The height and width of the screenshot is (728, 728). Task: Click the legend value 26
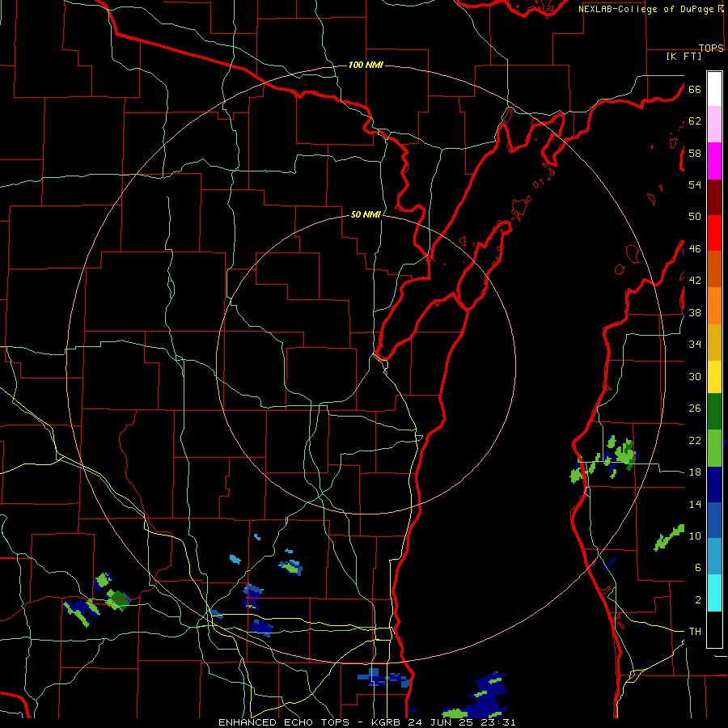[x=695, y=408]
